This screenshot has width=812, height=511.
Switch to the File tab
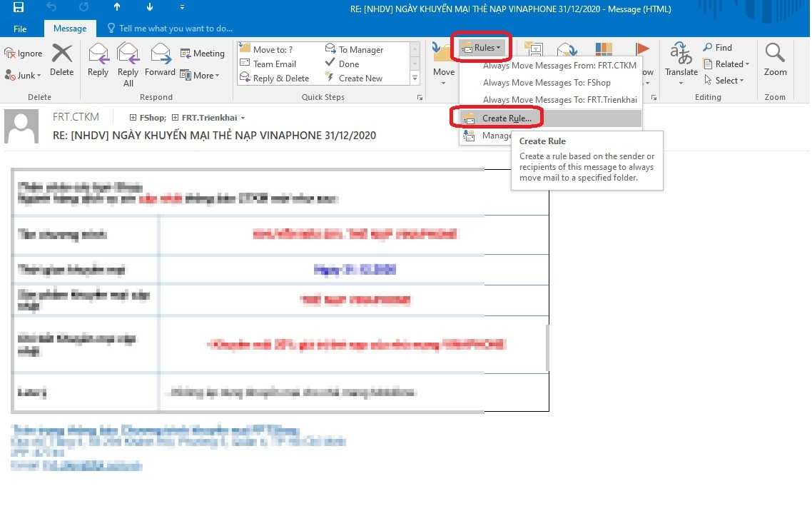click(x=21, y=29)
